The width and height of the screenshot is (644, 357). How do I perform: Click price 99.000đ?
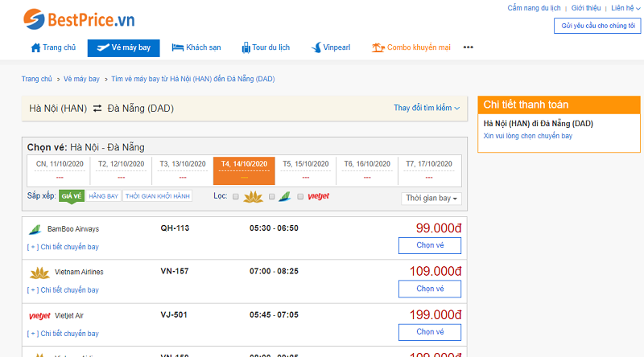tap(439, 228)
